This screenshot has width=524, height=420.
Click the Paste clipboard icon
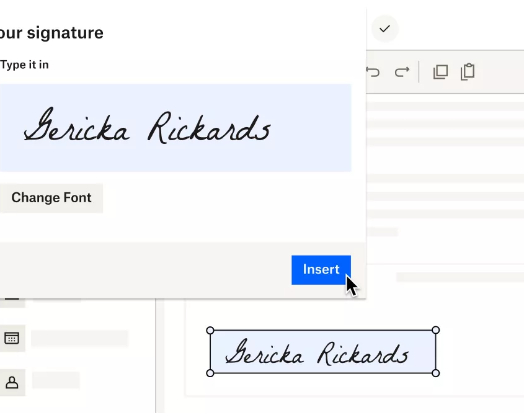click(468, 72)
